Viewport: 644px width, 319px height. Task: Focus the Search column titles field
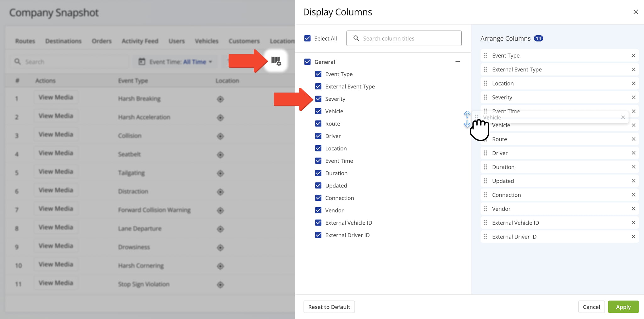(404, 38)
